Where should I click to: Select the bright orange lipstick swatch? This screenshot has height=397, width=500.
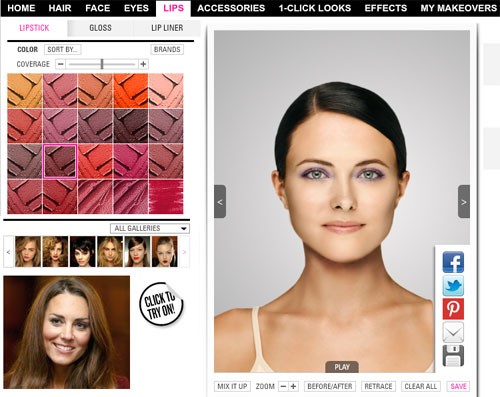[x=131, y=91]
